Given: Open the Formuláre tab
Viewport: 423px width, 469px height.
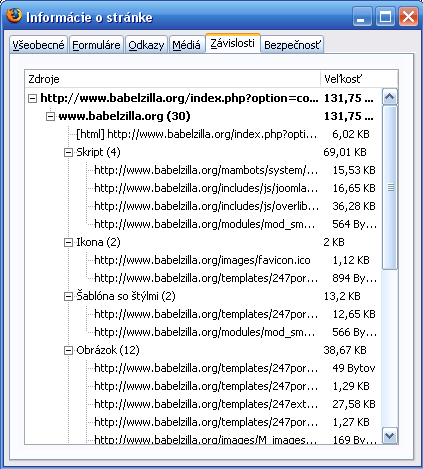Looking at the screenshot, I should (x=96, y=45).
